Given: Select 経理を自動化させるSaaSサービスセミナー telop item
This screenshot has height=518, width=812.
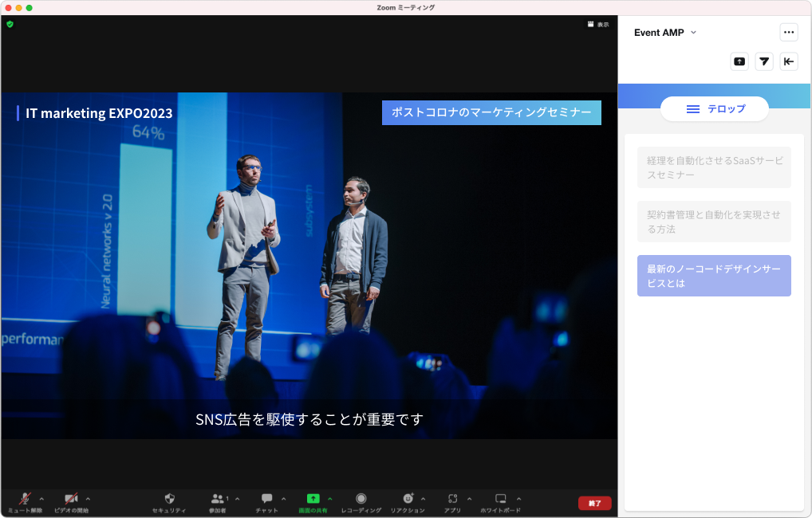Looking at the screenshot, I should click(714, 167).
